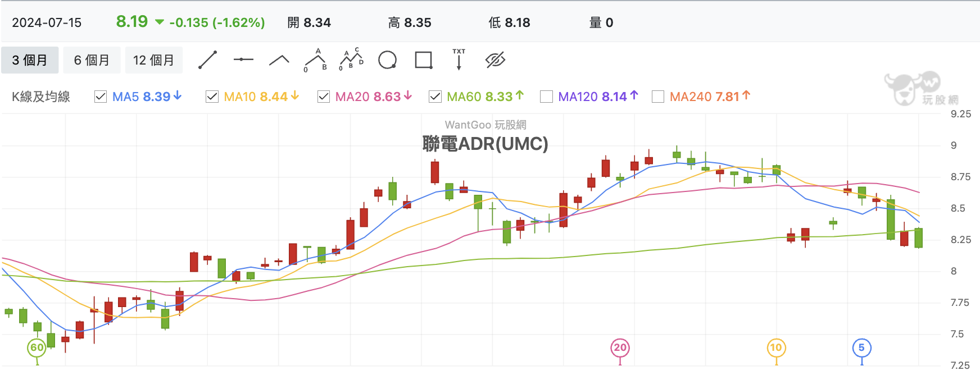Click the change value -0.135 (-1.62%)
This screenshot has height=375, width=980.
coord(217,22)
